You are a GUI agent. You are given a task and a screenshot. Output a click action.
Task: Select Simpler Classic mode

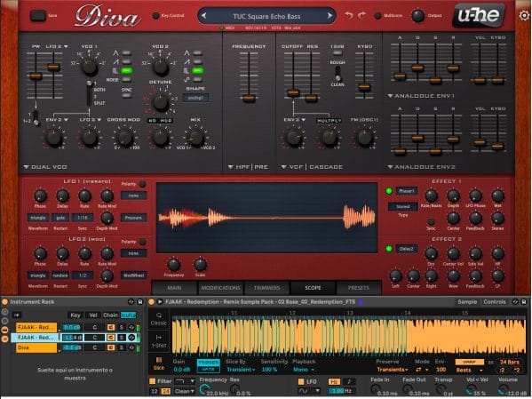pyautogui.click(x=158, y=319)
